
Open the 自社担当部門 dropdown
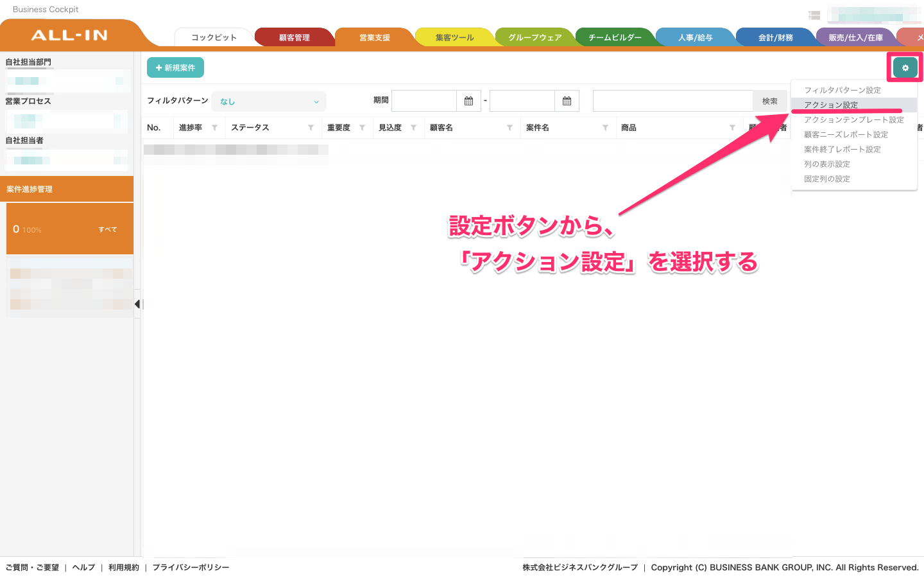coord(67,81)
